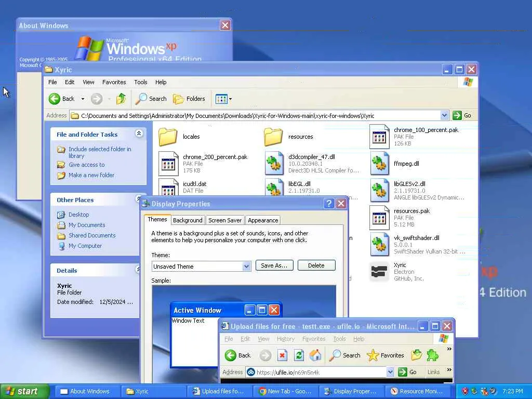Open Search in the Xyric explorer toolbar
The height and width of the screenshot is (399, 532).
151,99
